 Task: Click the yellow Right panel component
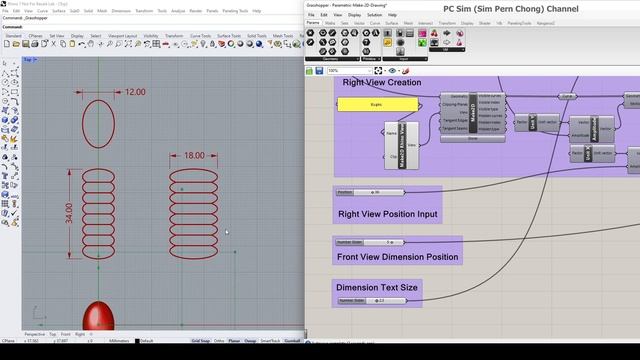click(378, 104)
